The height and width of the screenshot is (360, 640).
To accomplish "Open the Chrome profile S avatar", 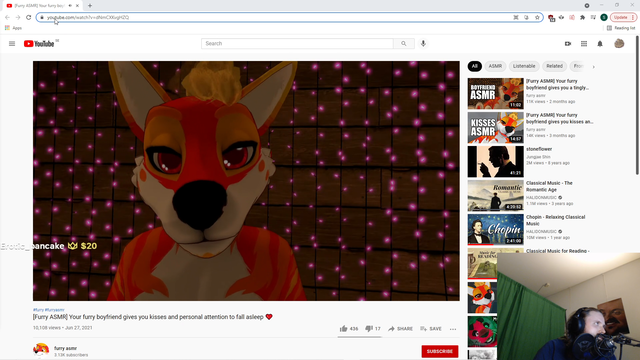I will click(x=604, y=18).
